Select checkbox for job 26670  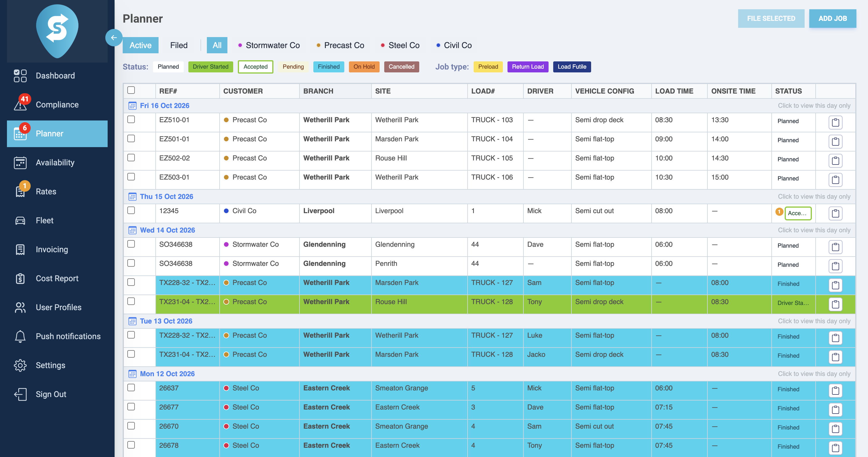coord(131,426)
